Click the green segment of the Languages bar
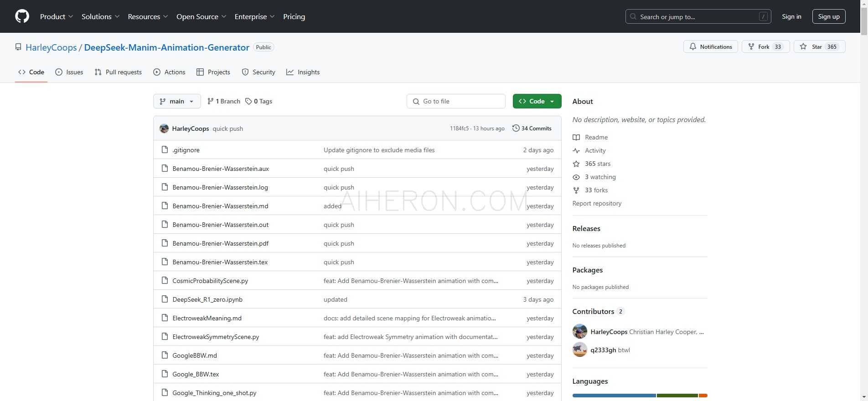 pos(677,396)
